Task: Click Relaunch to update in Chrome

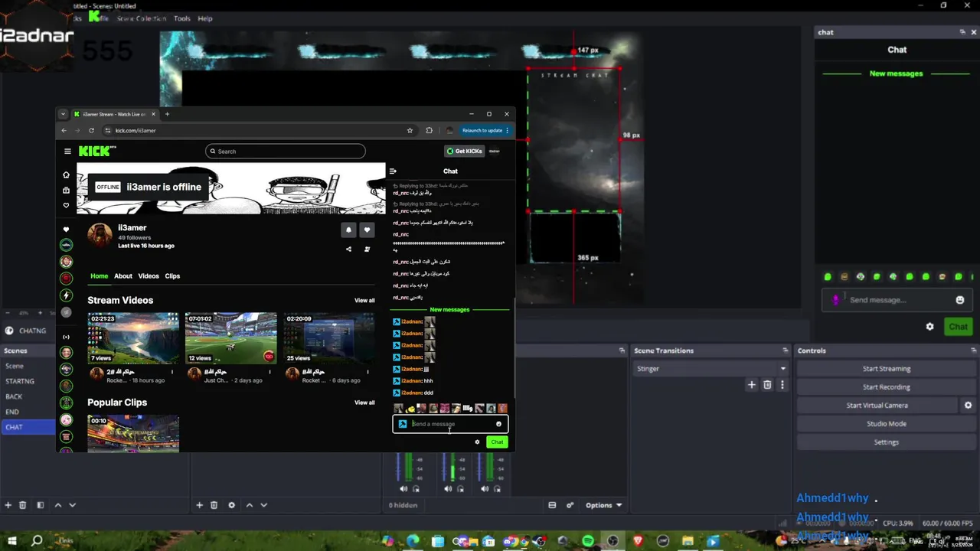Action: [x=485, y=130]
